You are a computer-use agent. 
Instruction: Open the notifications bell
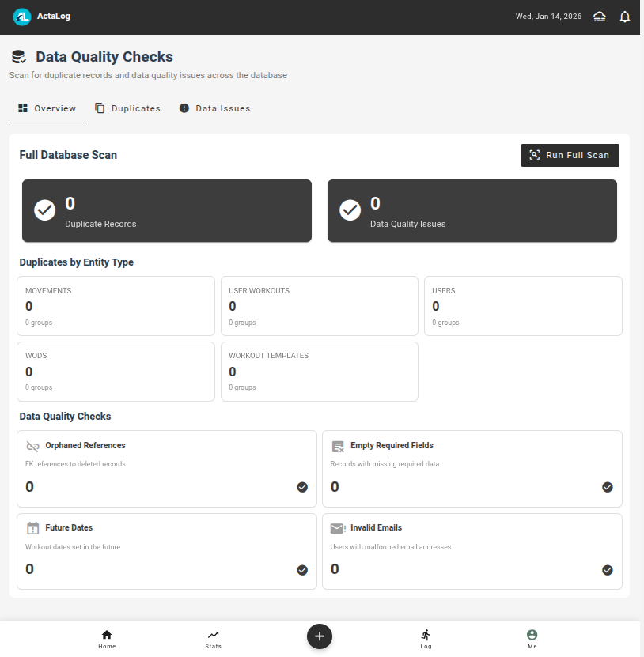click(625, 17)
